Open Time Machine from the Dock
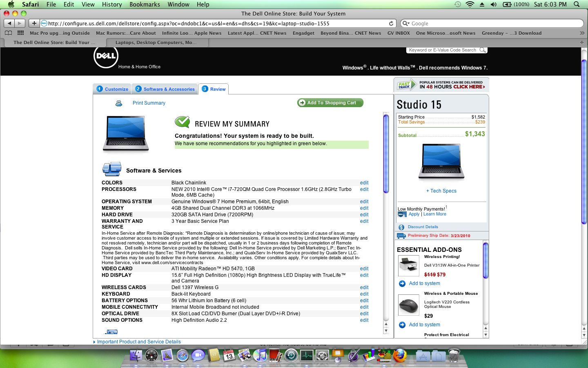Viewport: 588px width, 368px height. click(x=291, y=355)
